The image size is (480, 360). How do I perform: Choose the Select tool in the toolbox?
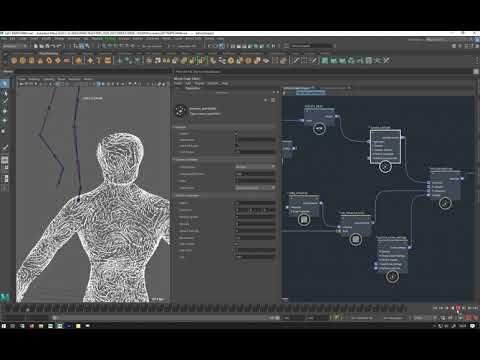click(x=5, y=83)
